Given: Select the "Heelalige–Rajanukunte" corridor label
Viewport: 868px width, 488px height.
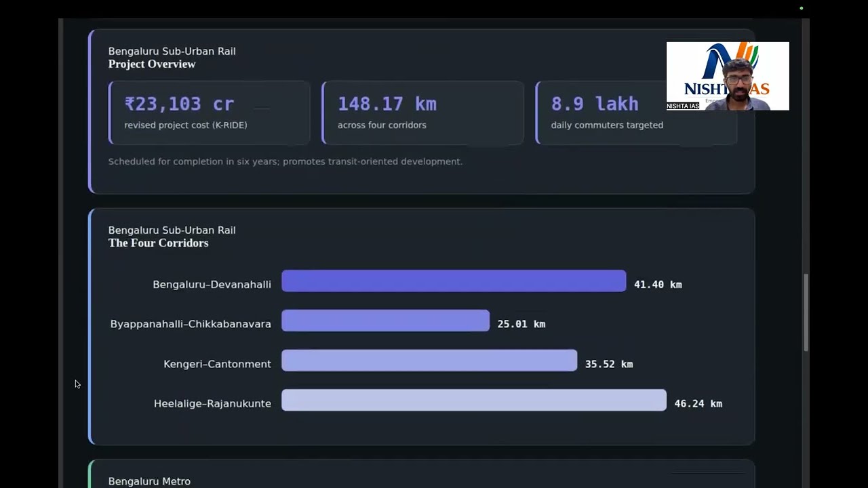Looking at the screenshot, I should (212, 404).
